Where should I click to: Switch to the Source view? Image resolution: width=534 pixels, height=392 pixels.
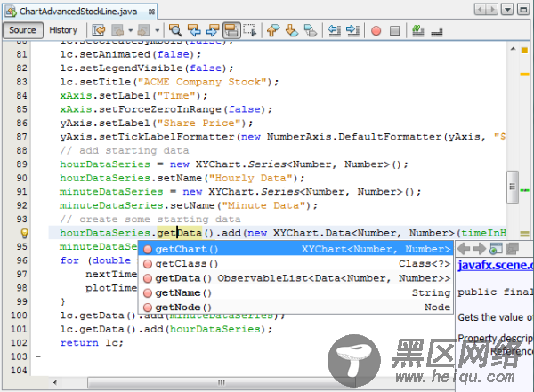[x=22, y=30]
